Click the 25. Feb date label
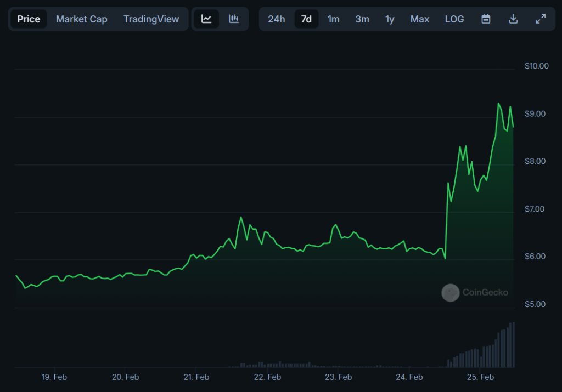 [480, 377]
